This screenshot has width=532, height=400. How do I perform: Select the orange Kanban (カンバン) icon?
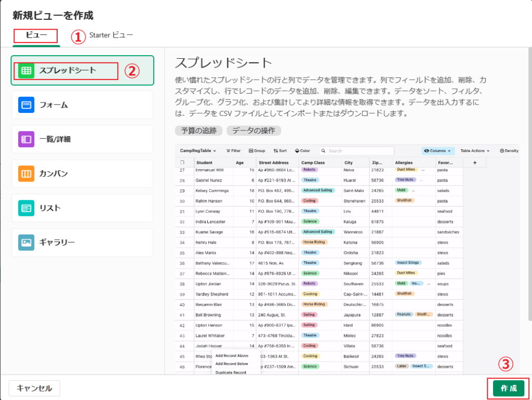point(26,174)
